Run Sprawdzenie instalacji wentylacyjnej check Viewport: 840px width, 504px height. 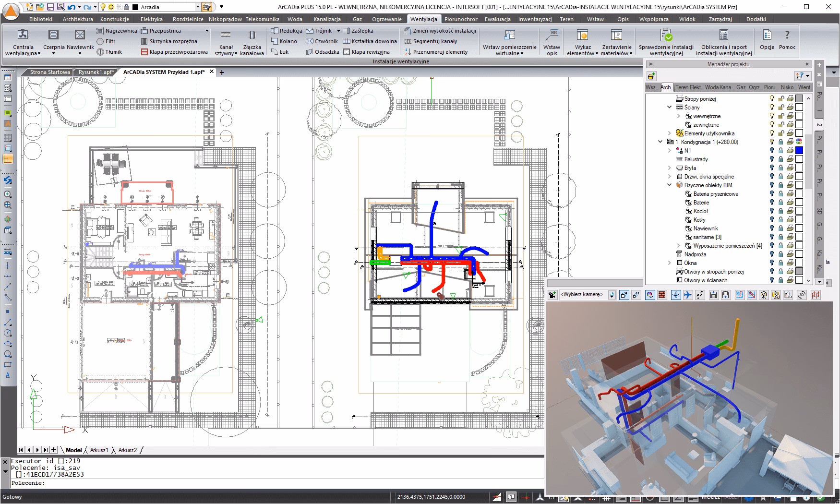[x=666, y=42]
